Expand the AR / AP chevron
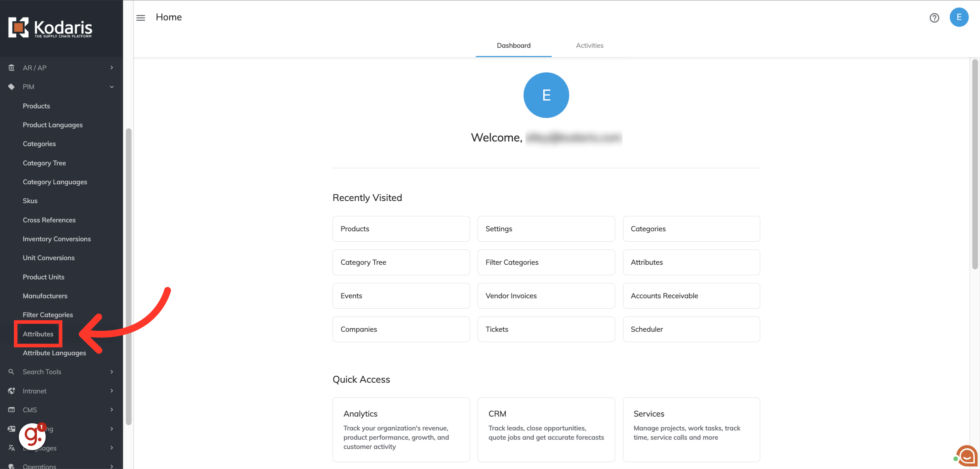This screenshot has height=469, width=980. click(112, 68)
